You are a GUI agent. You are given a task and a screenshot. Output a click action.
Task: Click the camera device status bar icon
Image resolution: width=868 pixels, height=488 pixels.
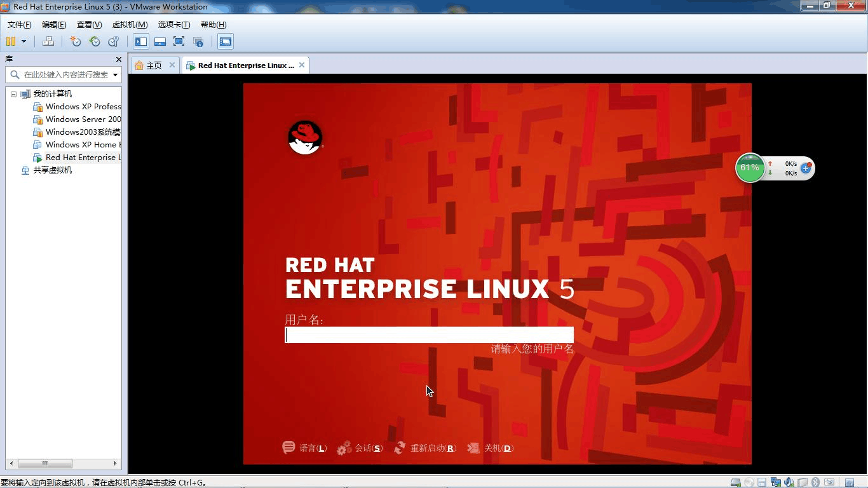tap(829, 482)
